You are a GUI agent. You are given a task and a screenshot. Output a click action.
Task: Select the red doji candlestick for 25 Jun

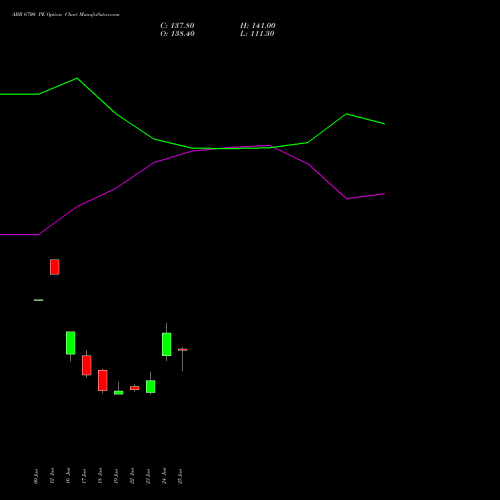click(x=183, y=350)
